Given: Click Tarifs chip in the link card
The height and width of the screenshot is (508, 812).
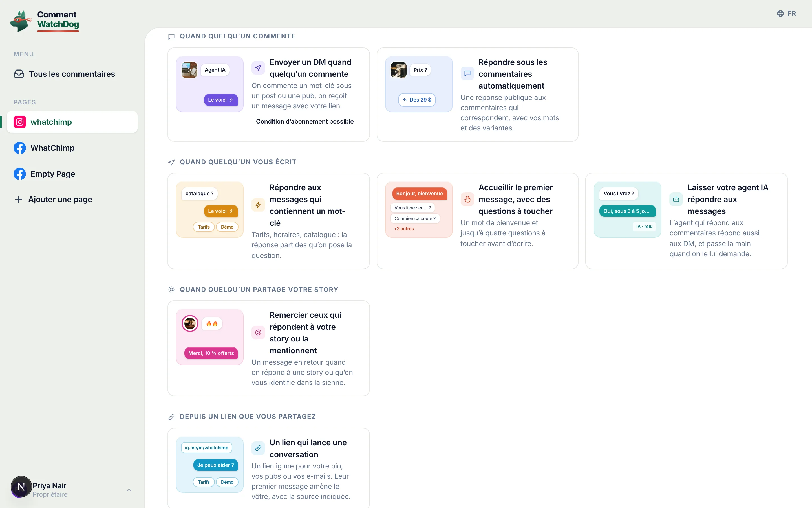Looking at the screenshot, I should pos(204,482).
